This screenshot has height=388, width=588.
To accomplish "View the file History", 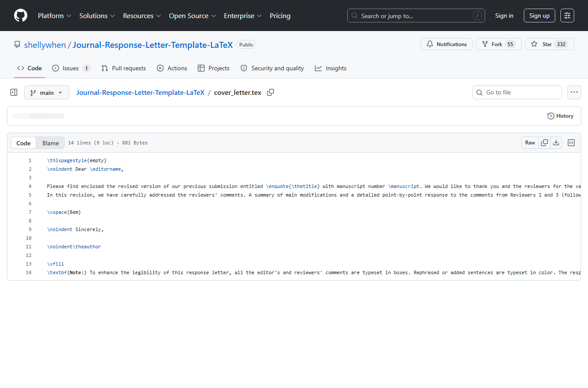I will pyautogui.click(x=560, y=116).
